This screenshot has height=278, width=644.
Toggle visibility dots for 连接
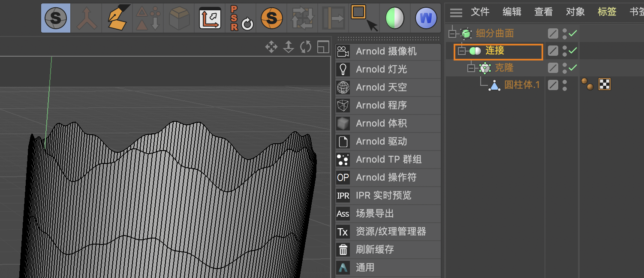[x=565, y=51]
